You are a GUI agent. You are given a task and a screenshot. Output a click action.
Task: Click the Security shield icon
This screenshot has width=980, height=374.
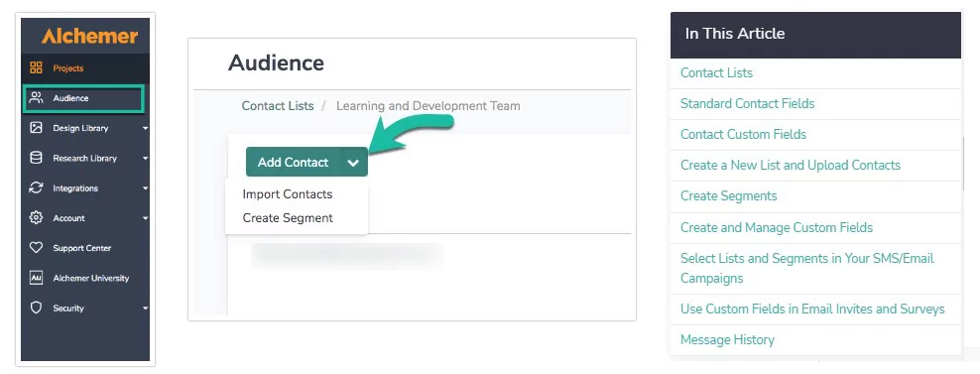click(x=37, y=308)
